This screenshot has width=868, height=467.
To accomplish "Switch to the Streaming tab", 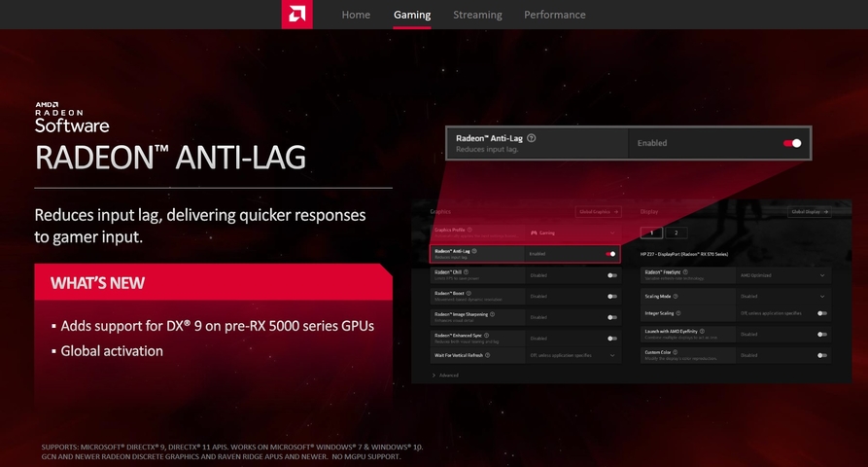I will [477, 15].
